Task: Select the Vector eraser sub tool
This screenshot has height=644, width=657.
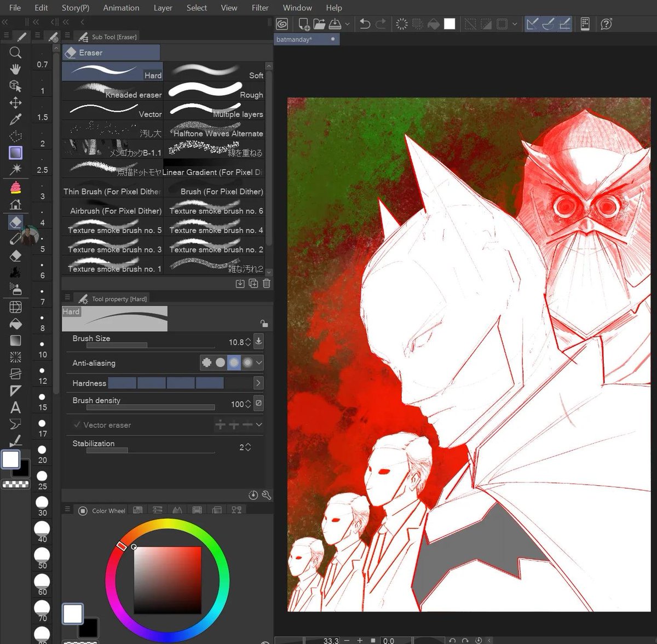Action: click(x=113, y=110)
